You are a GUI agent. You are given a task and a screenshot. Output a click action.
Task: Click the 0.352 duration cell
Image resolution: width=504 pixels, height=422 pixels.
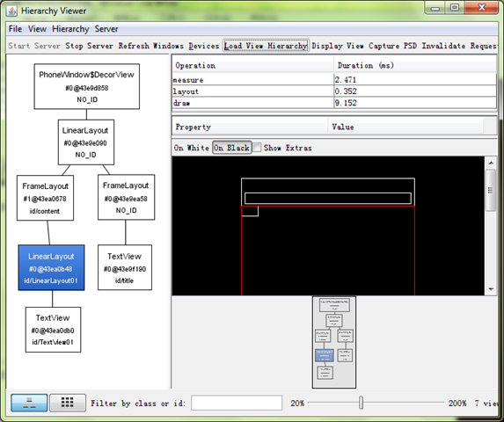pyautogui.click(x=415, y=91)
